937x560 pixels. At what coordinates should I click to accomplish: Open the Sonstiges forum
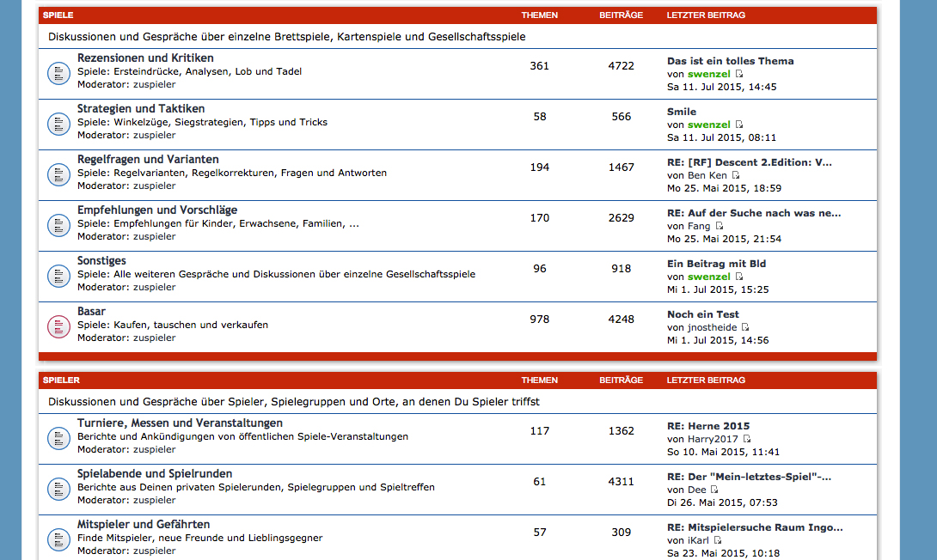101,260
